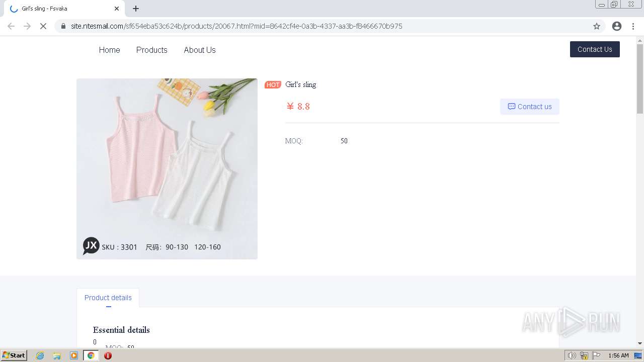Click the browser forward arrow
This screenshot has height=362, width=644.
coord(27,26)
